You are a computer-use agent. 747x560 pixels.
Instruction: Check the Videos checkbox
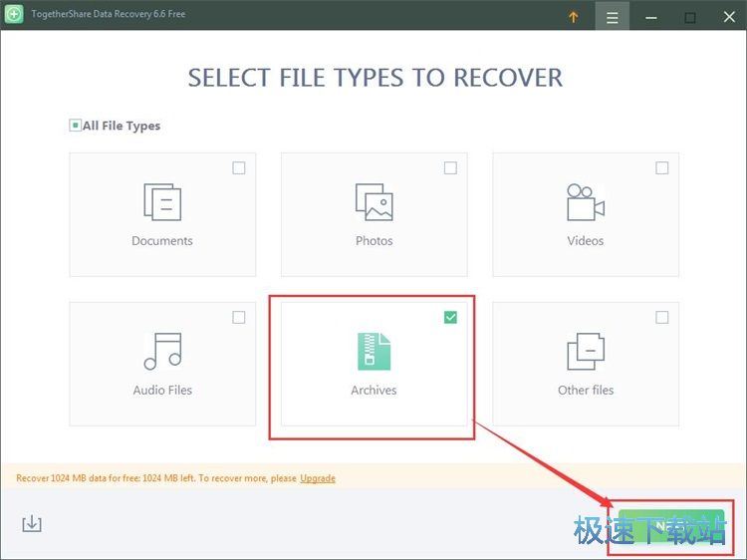(662, 168)
